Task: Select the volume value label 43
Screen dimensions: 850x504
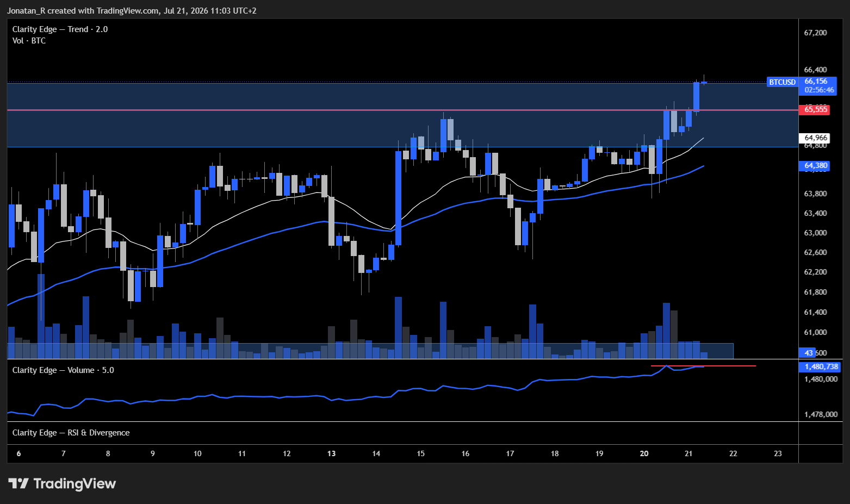Action: coord(809,353)
